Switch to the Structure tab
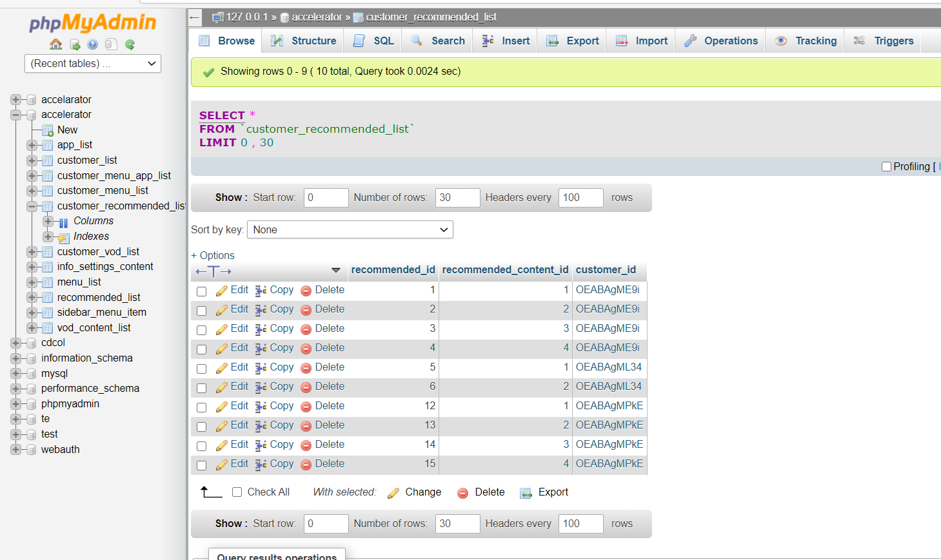The width and height of the screenshot is (941, 560). point(304,41)
